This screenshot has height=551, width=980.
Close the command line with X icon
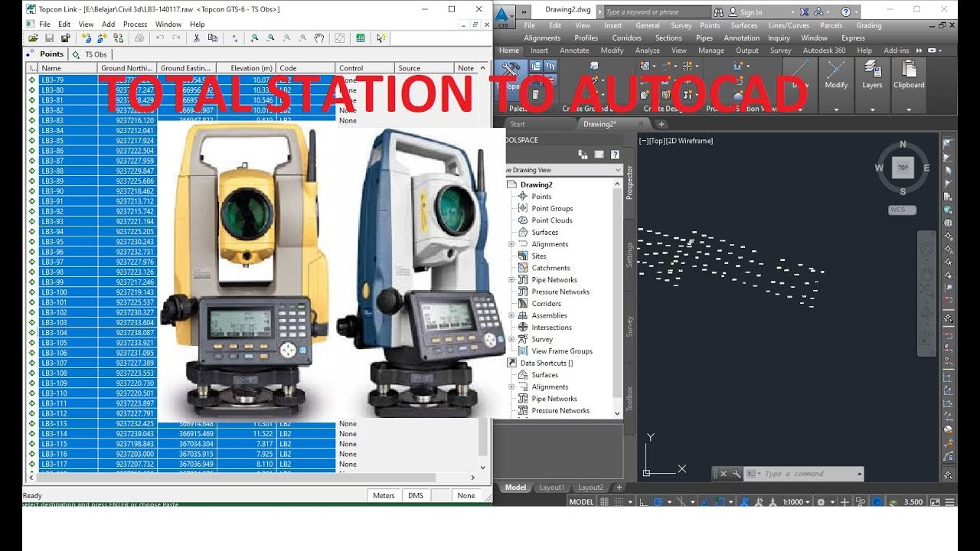tap(724, 474)
